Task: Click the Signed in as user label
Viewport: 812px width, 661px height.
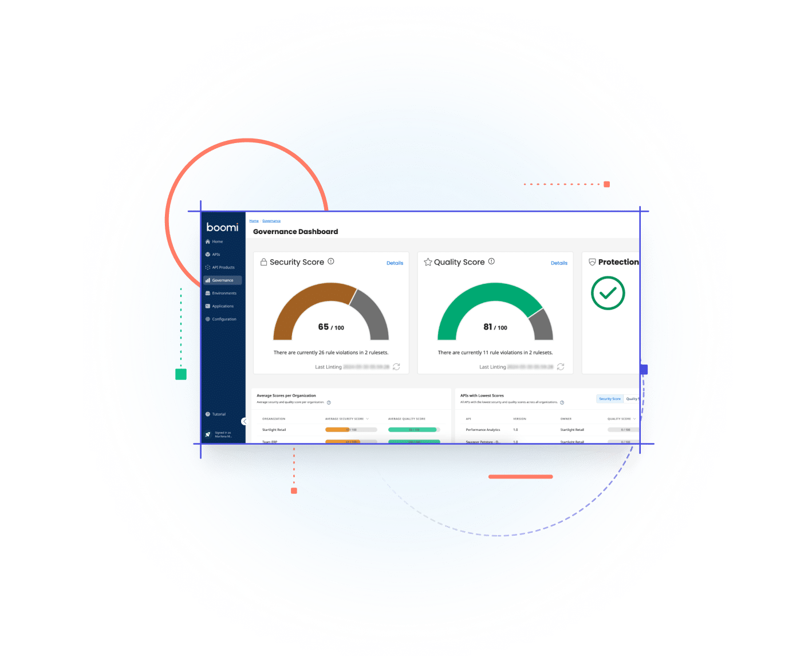Action: (x=223, y=434)
